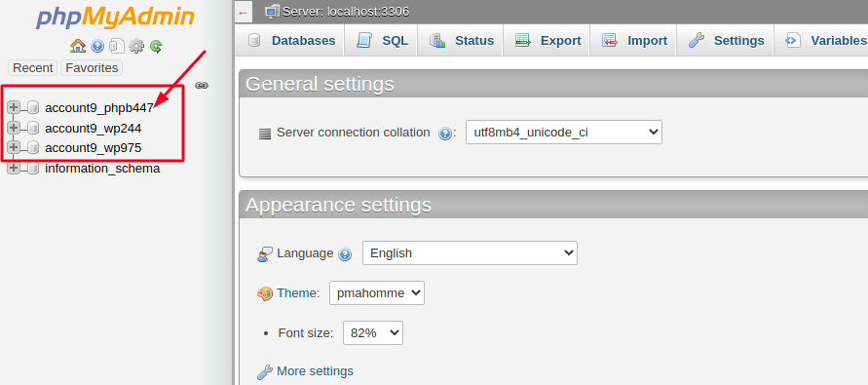The height and width of the screenshot is (385, 868).
Task: Open the Databases tab
Action: coord(291,40)
